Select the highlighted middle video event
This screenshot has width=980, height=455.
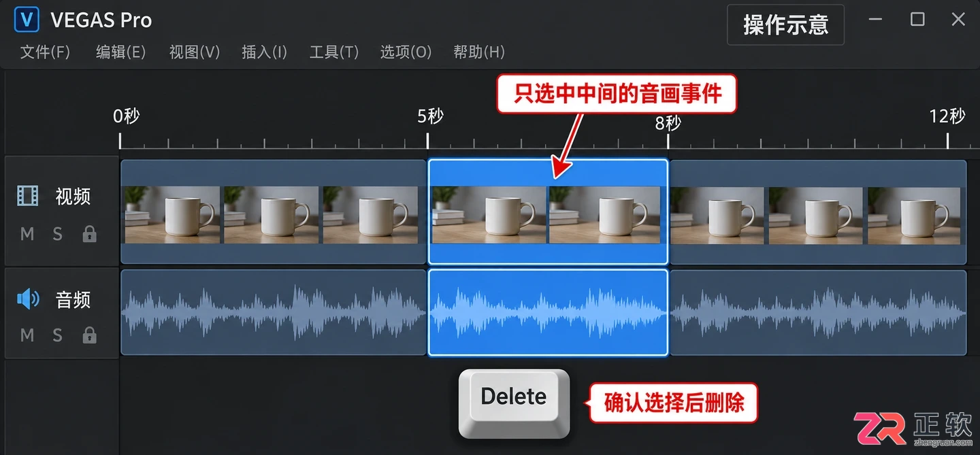pyautogui.click(x=548, y=212)
